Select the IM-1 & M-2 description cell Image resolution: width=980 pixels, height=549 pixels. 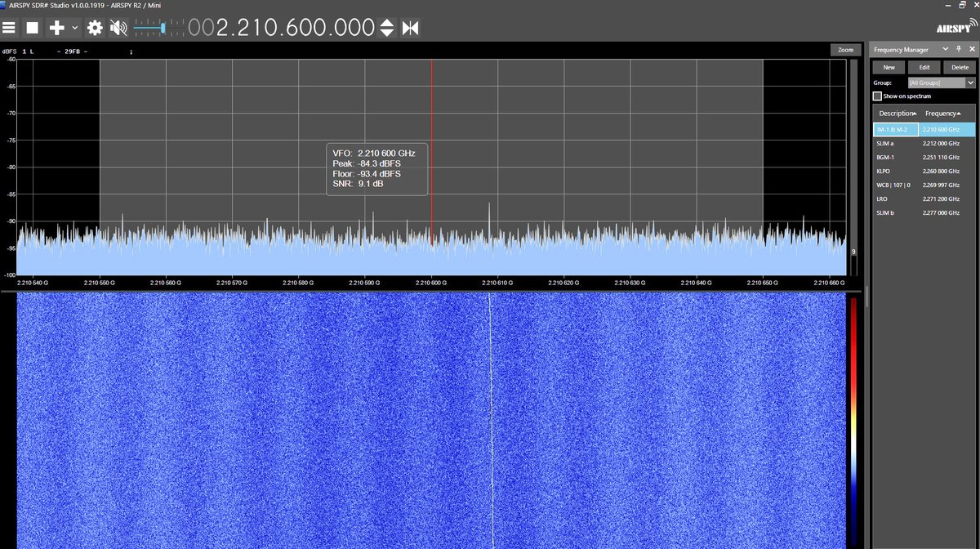coord(896,129)
